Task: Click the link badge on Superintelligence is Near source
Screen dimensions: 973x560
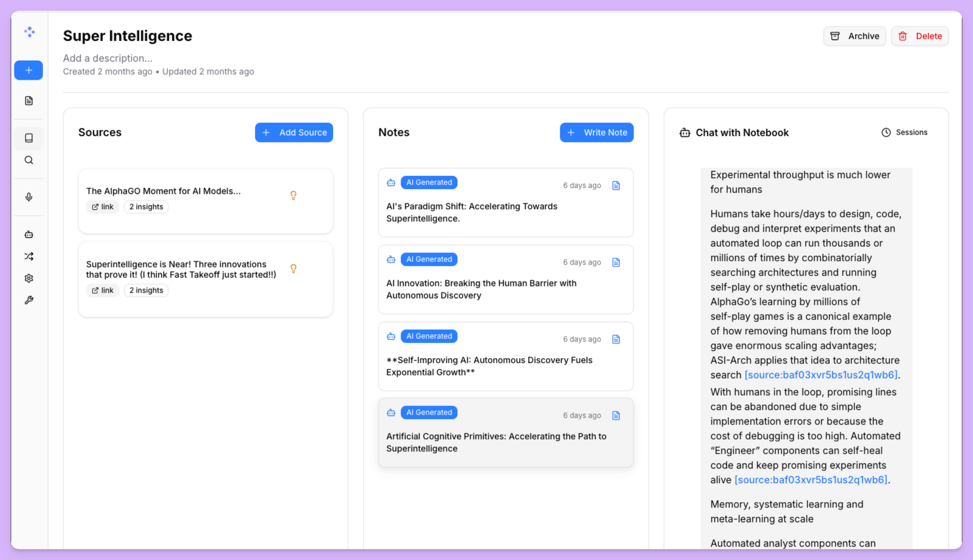Action: 103,290
